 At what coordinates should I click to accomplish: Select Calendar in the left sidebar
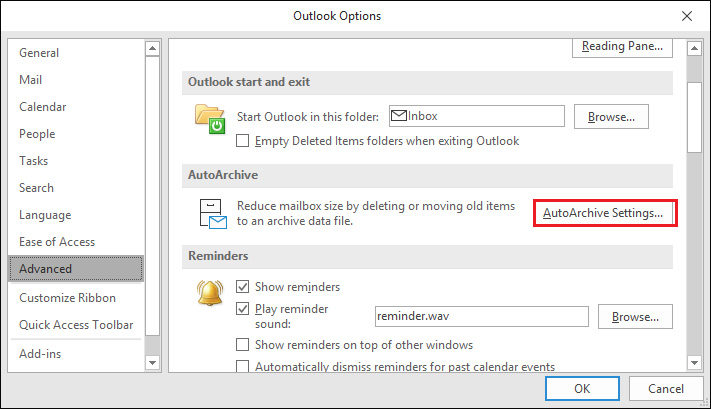pos(43,107)
